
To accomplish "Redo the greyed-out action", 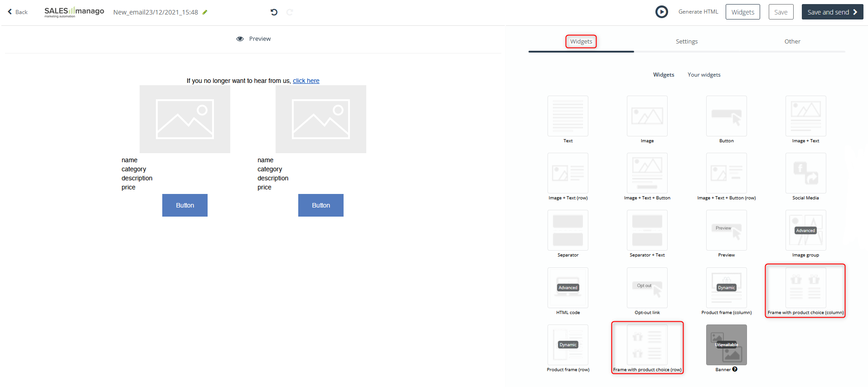I will 290,12.
